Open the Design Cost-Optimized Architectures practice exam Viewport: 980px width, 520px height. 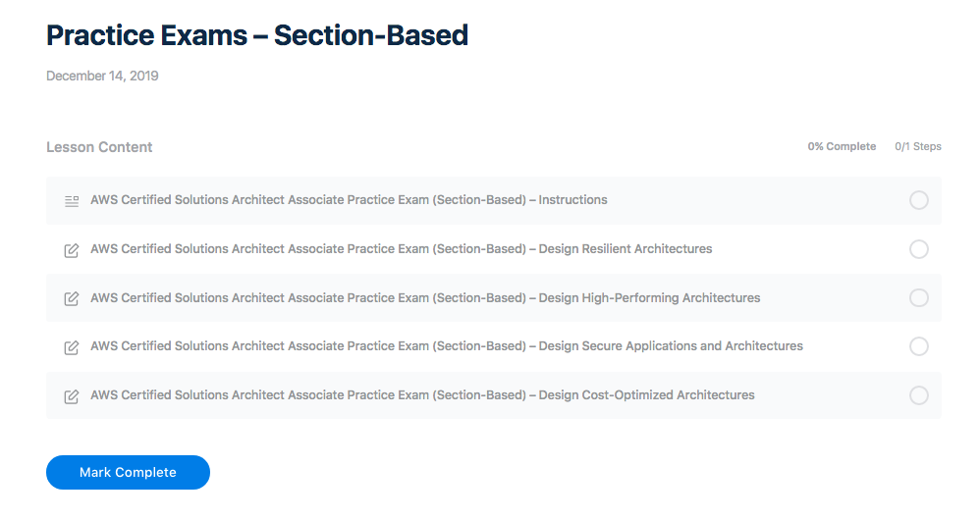pyautogui.click(x=422, y=395)
